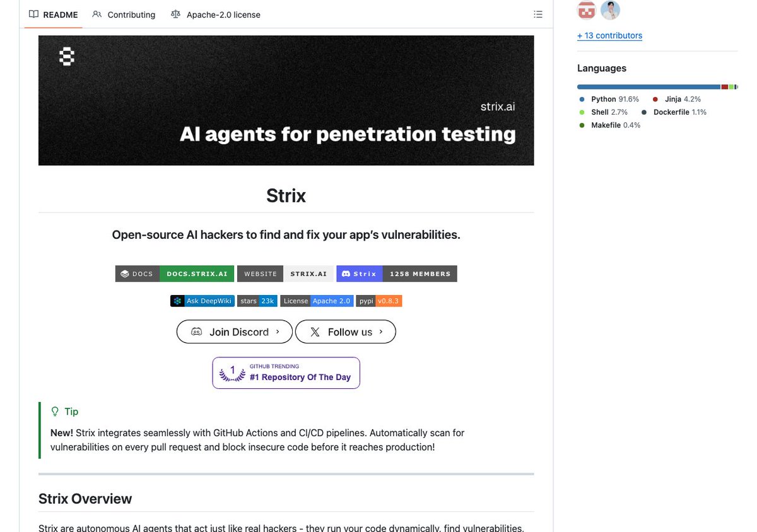The image size is (757, 532).
Task: Click the Shell 2.7% language link
Action: click(603, 112)
